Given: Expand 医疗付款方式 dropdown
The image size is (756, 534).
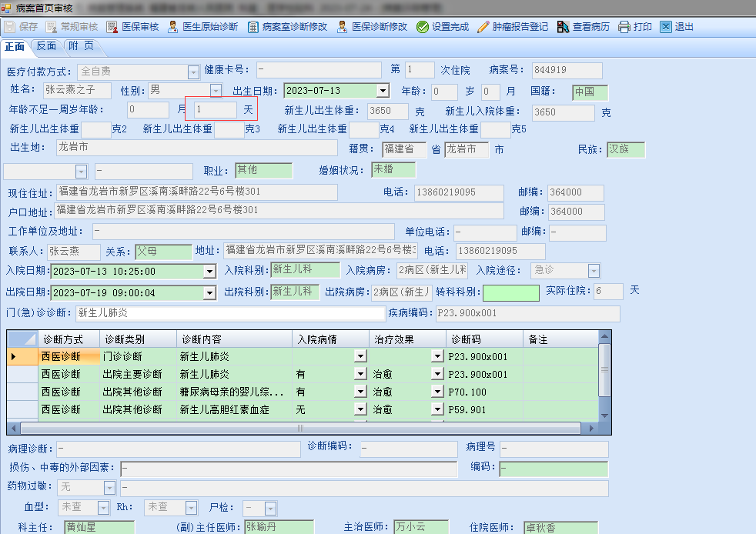Looking at the screenshot, I should 193,72.
